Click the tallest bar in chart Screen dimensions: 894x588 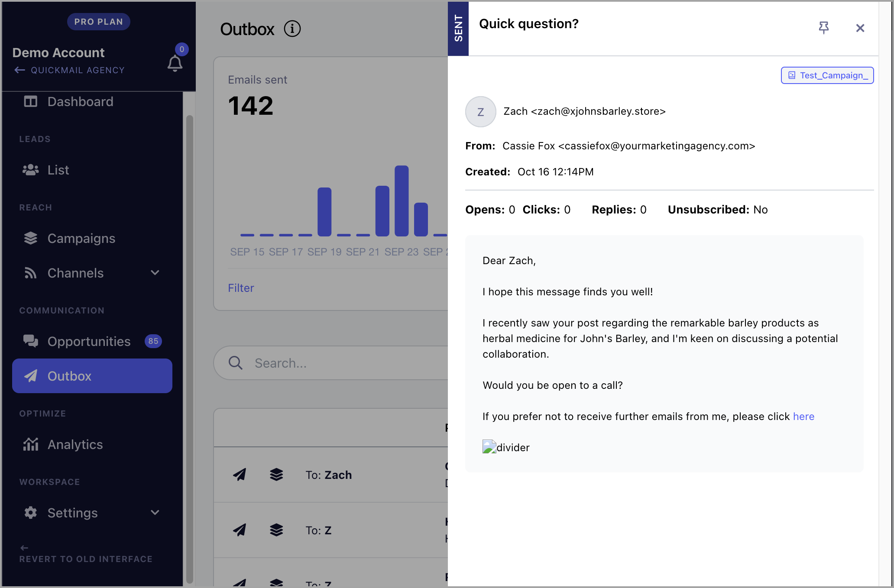coord(402,201)
